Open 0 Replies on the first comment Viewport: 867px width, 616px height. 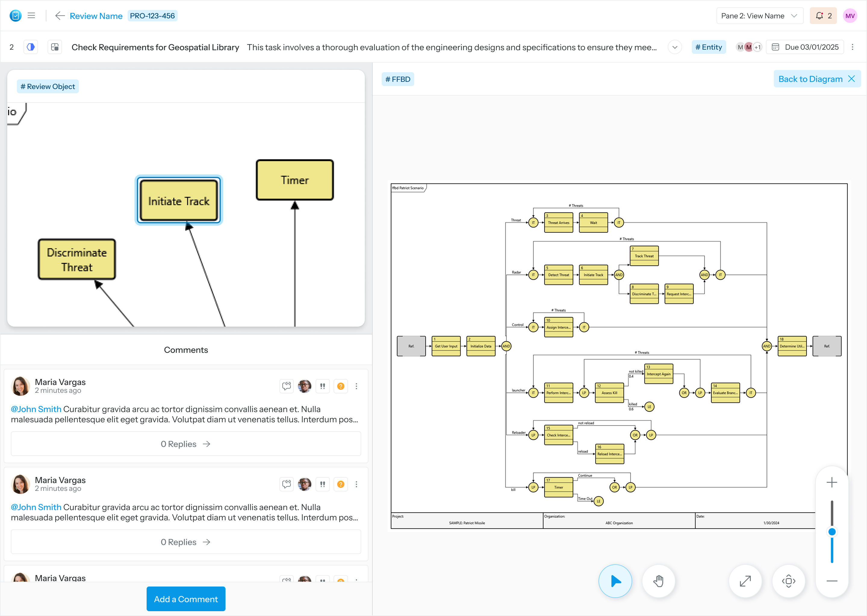click(x=186, y=444)
